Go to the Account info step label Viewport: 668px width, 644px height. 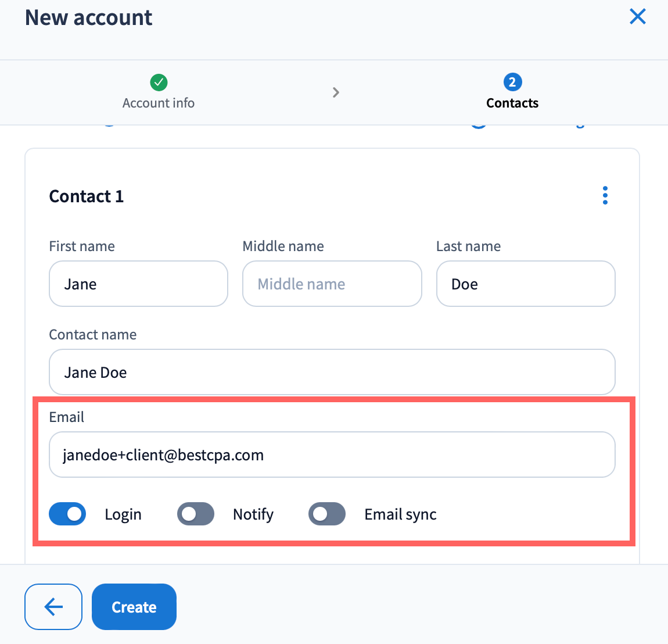159,103
